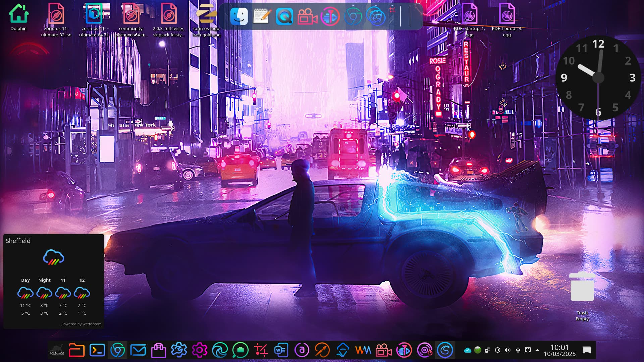The width and height of the screenshot is (644, 362).
Task: Open the magenta gear settings icon
Action: [200, 350]
